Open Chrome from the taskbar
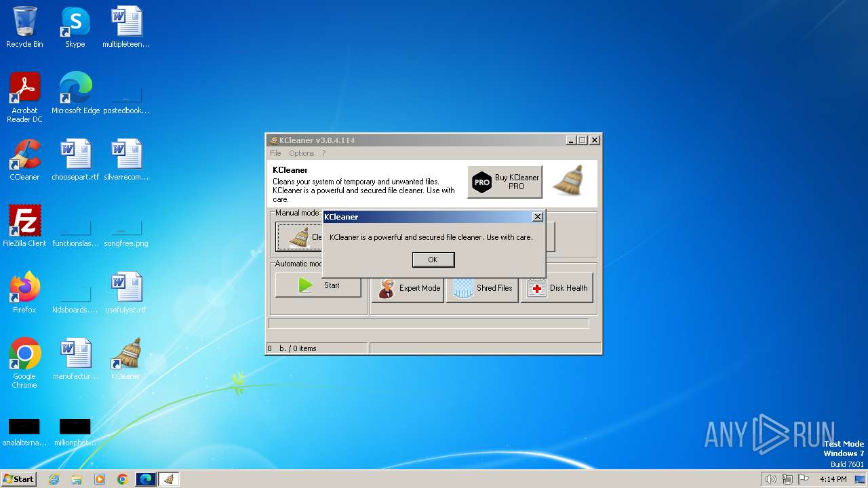This screenshot has width=868, height=488. pyautogui.click(x=122, y=479)
